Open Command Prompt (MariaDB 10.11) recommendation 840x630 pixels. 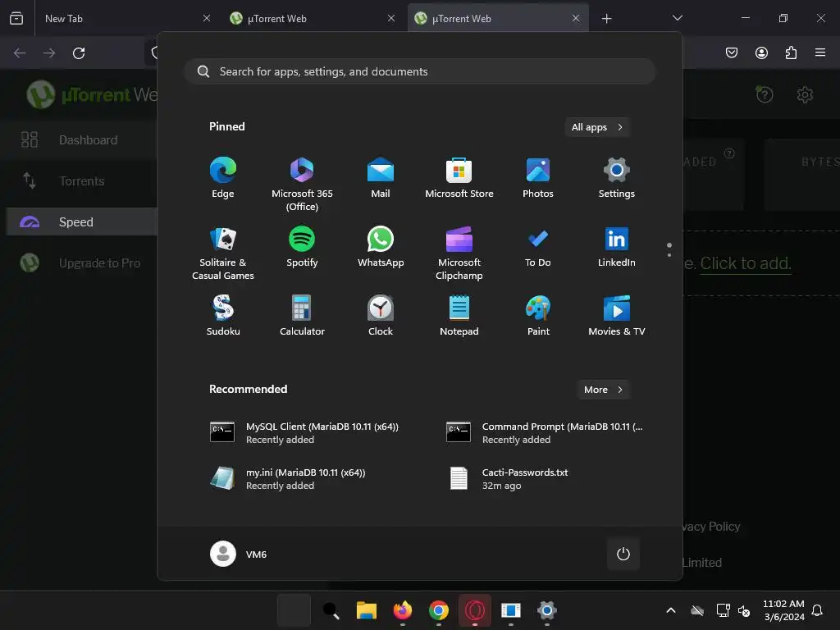tap(546, 433)
